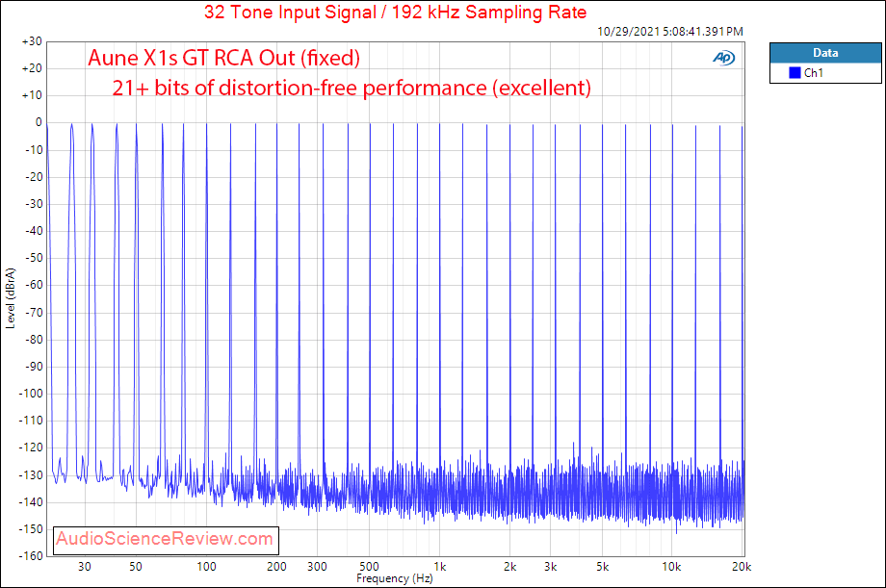Click the -50 level axis label

34,258
